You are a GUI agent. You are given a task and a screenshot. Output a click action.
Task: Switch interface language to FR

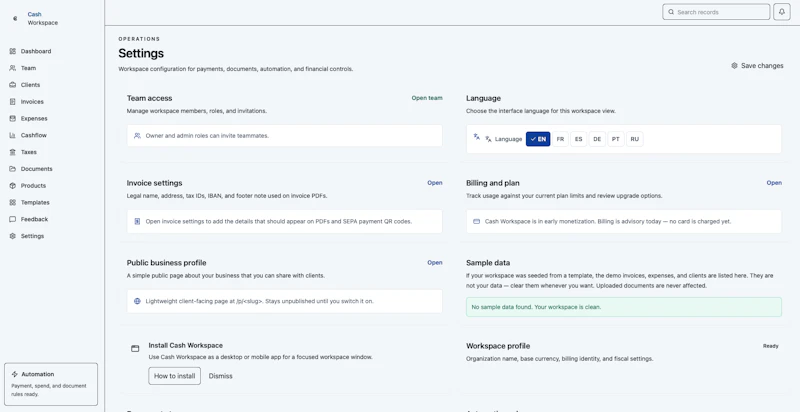560,139
